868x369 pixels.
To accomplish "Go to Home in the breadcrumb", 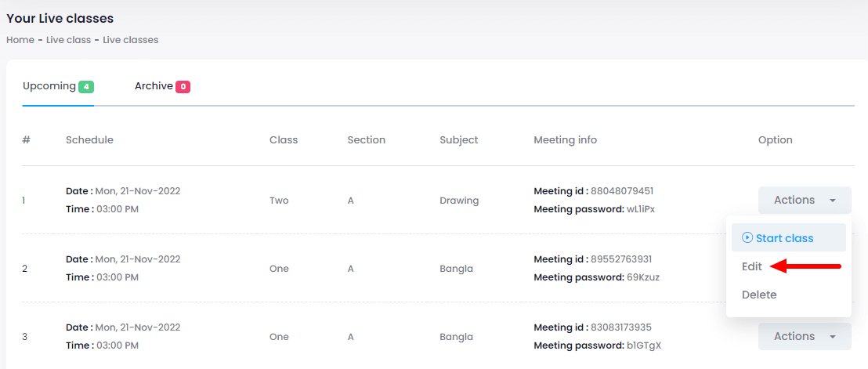I will [x=20, y=40].
